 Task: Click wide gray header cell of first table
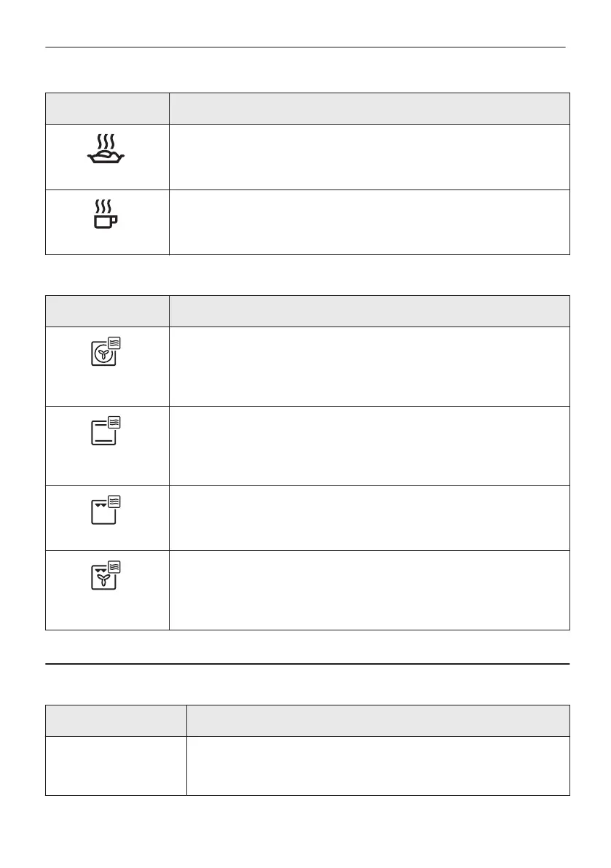pos(369,109)
